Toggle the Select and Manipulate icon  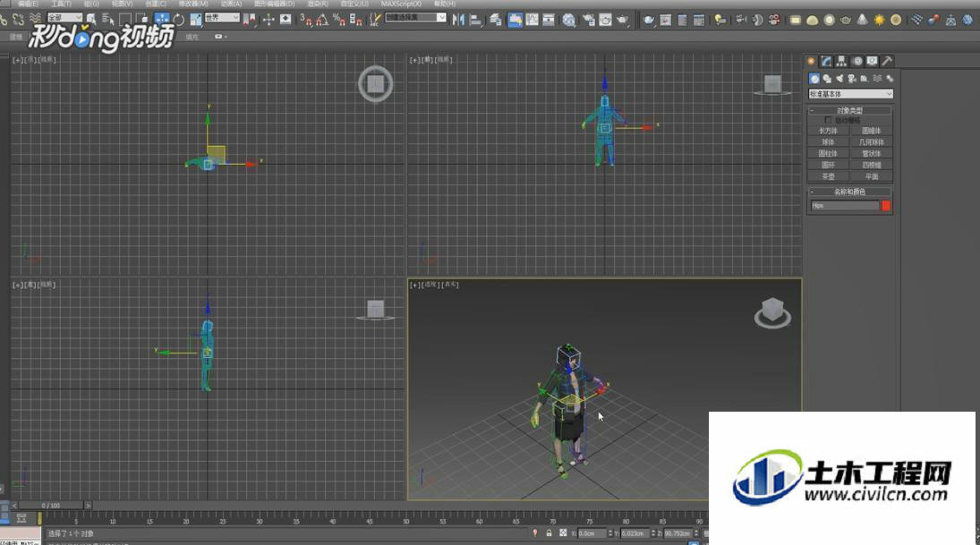268,20
